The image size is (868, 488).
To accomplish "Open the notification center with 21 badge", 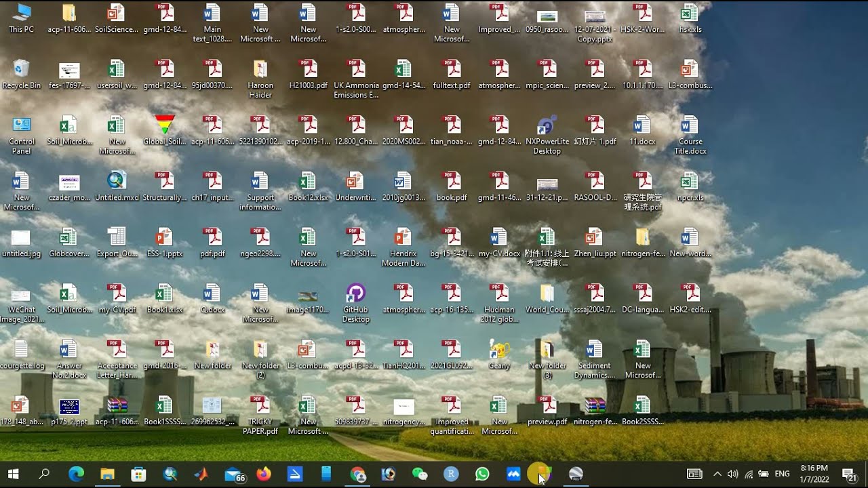I will coord(850,474).
